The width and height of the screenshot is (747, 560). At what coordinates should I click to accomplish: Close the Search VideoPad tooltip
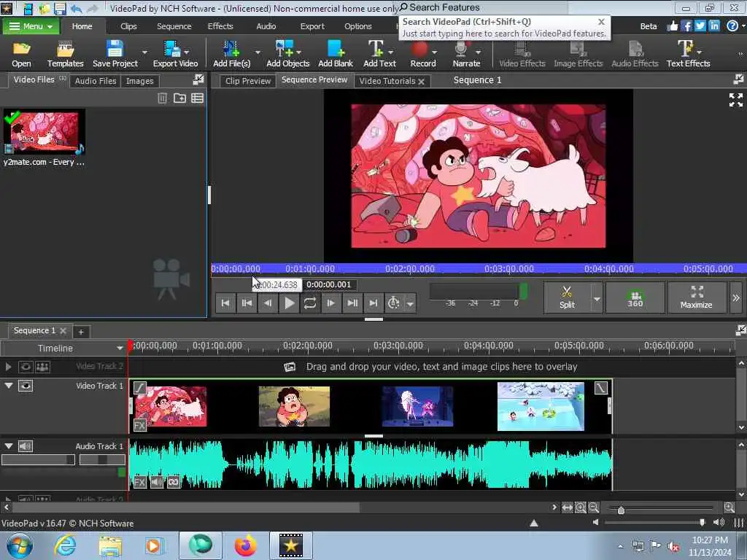(601, 22)
